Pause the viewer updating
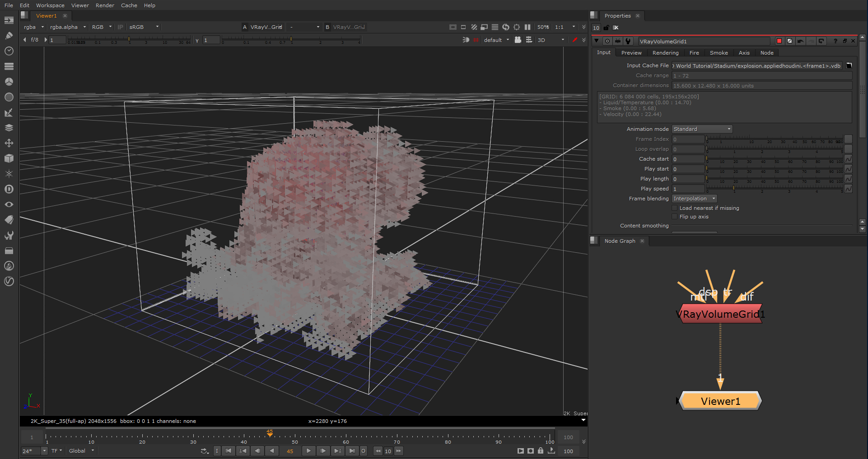Viewport: 868px width, 459px height. [527, 27]
